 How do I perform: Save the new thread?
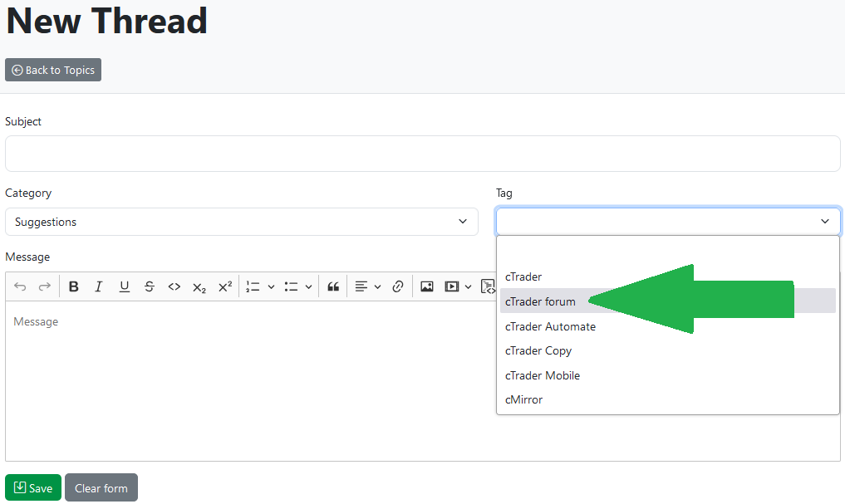point(33,488)
